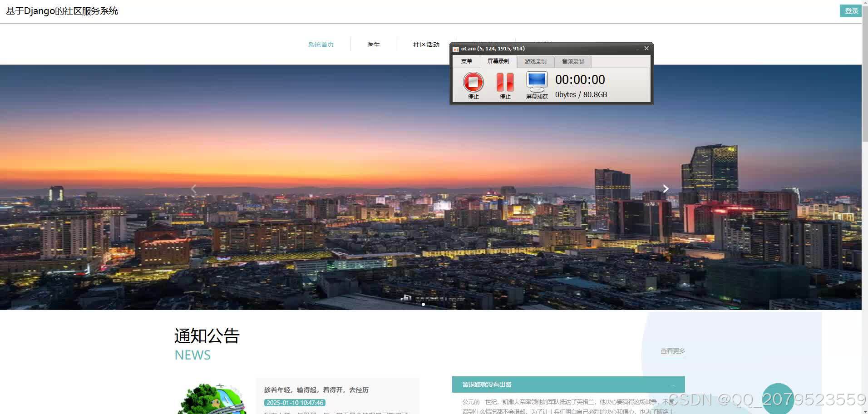Minimize the oCam window
This screenshot has width=868, height=414.
coord(637,49)
